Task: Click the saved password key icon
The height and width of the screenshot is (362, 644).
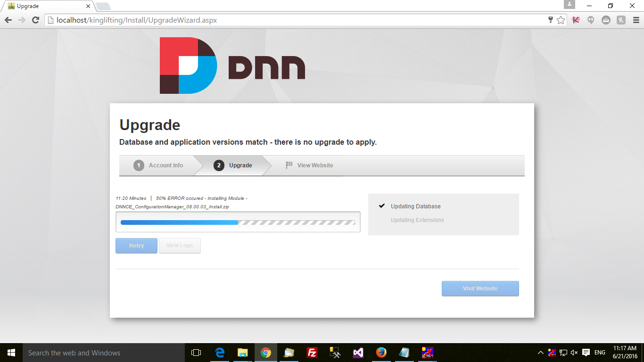Action: (550, 20)
